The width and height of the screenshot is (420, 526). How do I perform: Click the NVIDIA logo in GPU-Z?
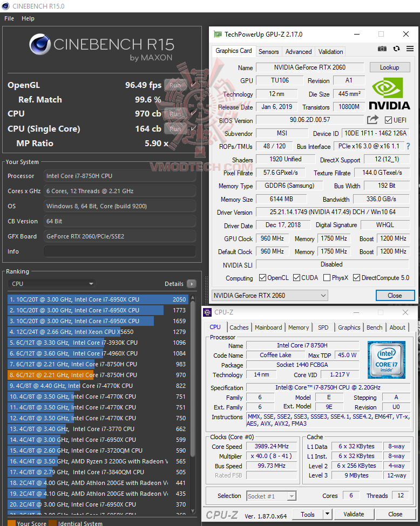pyautogui.click(x=389, y=93)
